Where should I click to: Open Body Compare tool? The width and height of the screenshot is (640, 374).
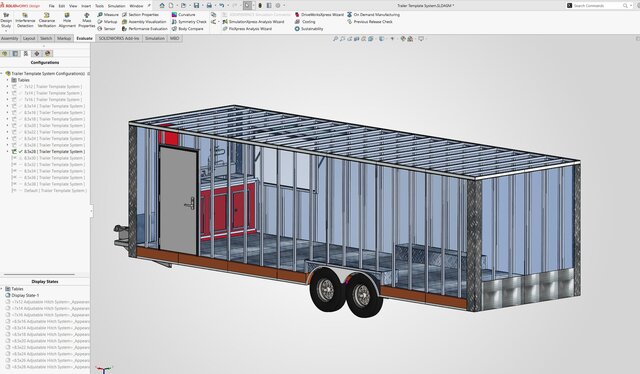click(187, 29)
